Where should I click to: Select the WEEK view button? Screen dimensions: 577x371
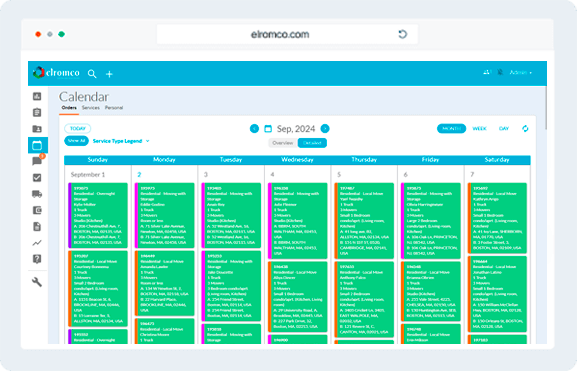coord(479,128)
